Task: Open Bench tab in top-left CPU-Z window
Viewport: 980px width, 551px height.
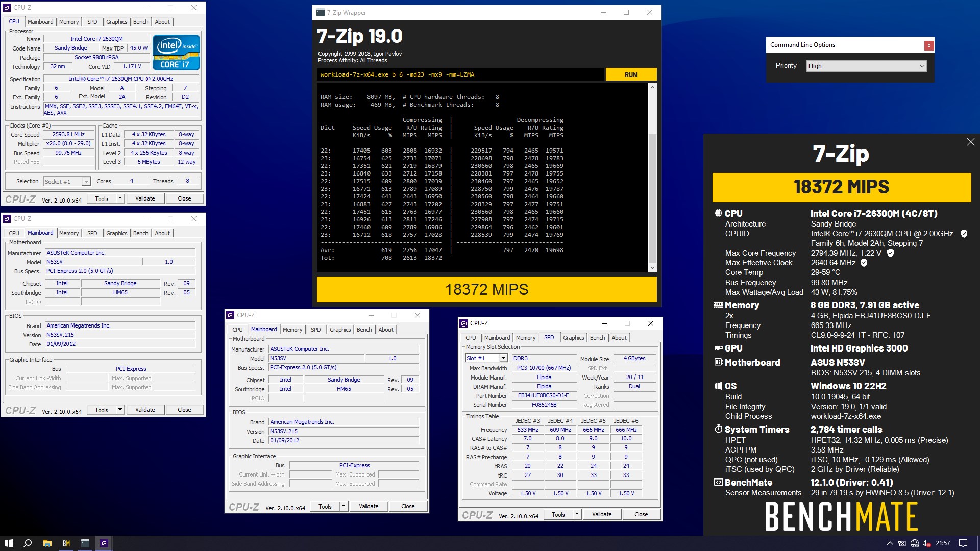Action: pyautogui.click(x=141, y=22)
